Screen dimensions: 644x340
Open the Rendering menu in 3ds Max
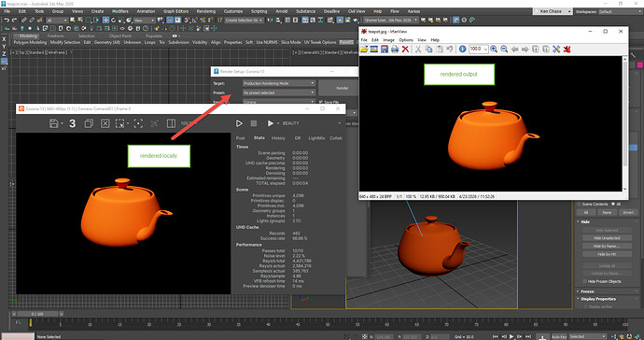(x=205, y=11)
